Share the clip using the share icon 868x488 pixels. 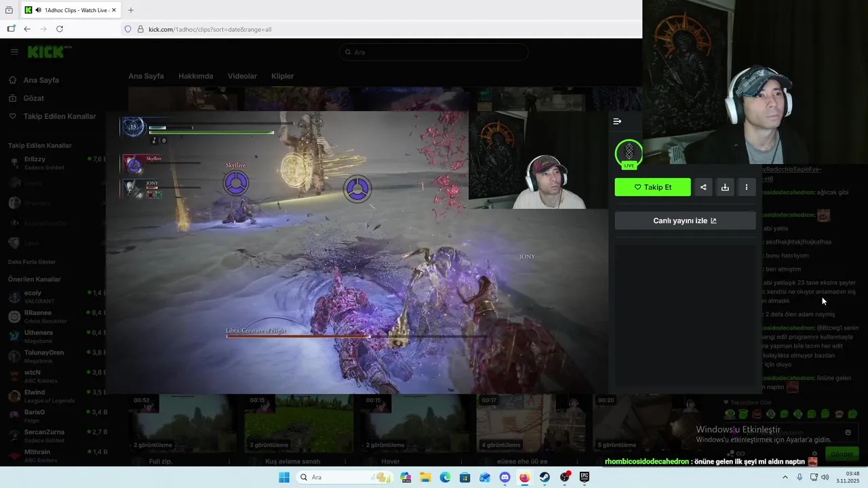coord(703,187)
